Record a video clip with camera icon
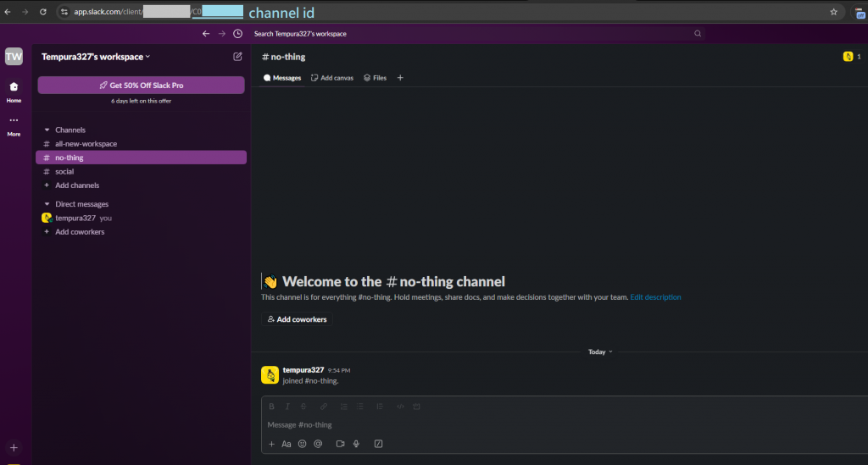This screenshot has height=465, width=868. click(341, 444)
